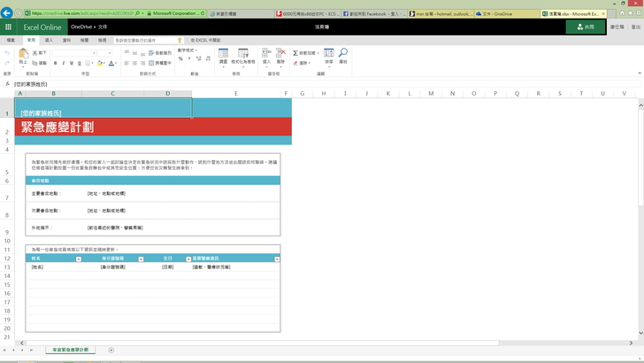Click Open in Excel link
This screenshot has height=363, width=644.
click(x=206, y=41)
